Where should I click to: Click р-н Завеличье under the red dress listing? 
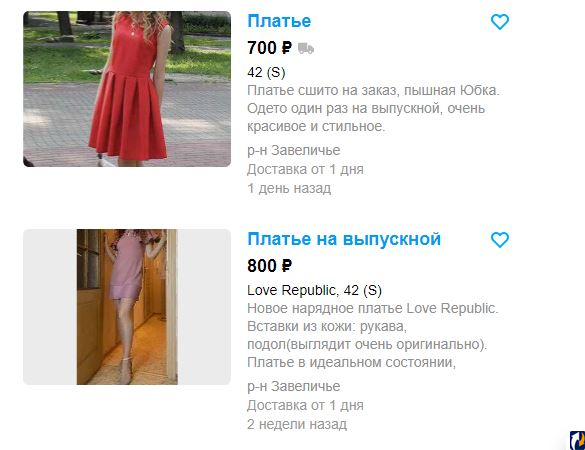(x=294, y=150)
